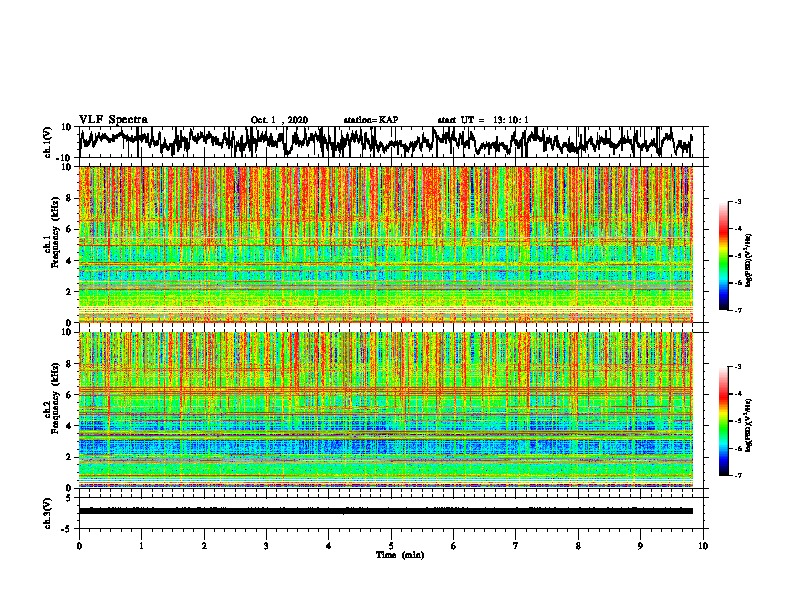Image resolution: width=792 pixels, height=612 pixels.
Task: Click the time axis tick label '9'
Action: pos(640,546)
